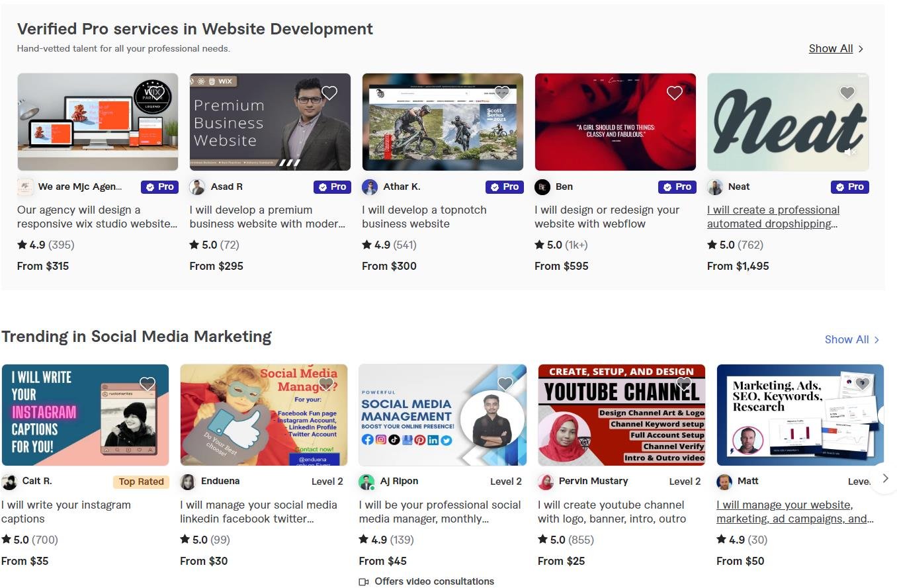Viewport: 897px width, 588px height.
Task: Add Ben's webflow gig to favorites
Action: (x=675, y=93)
